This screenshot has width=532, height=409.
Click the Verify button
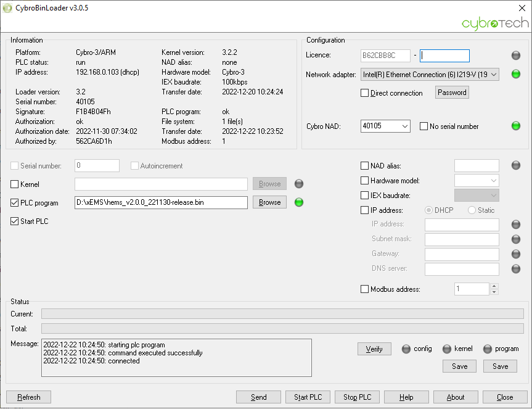[374, 349]
